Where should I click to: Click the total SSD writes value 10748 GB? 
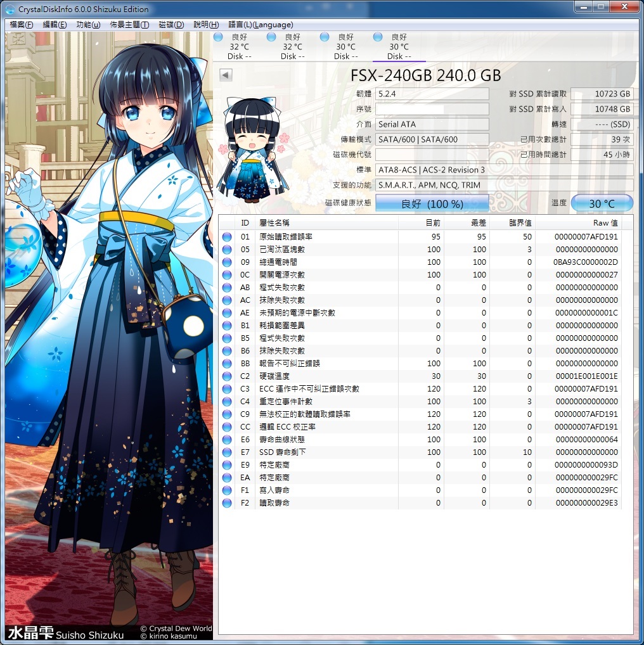602,109
